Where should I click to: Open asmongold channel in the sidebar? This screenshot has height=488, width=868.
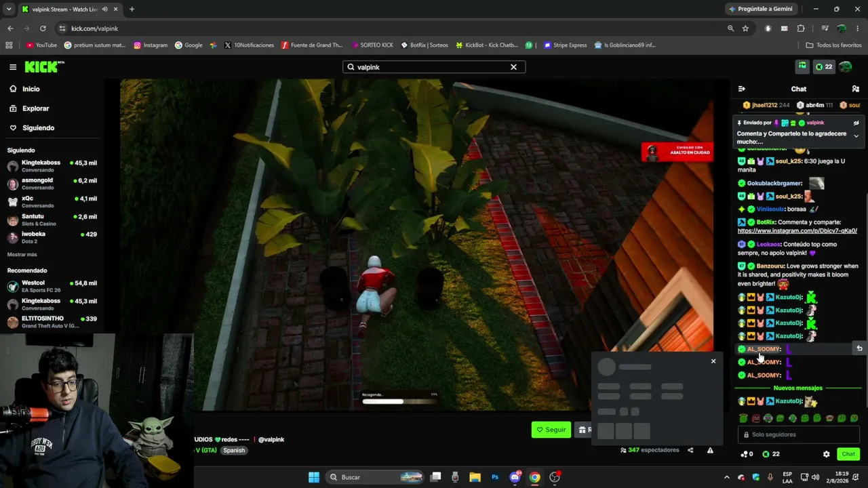(x=52, y=184)
